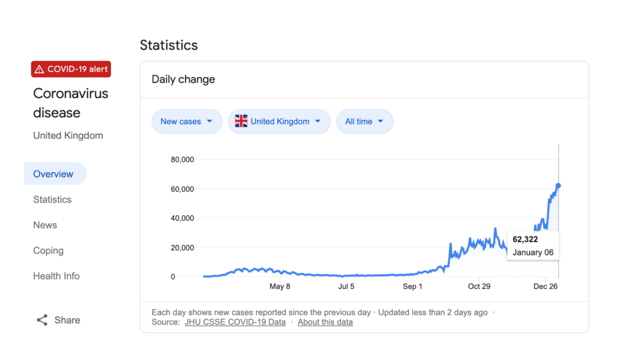Click the share icon in sidebar
Viewport: 624px width, 364px height.
pyautogui.click(x=42, y=320)
